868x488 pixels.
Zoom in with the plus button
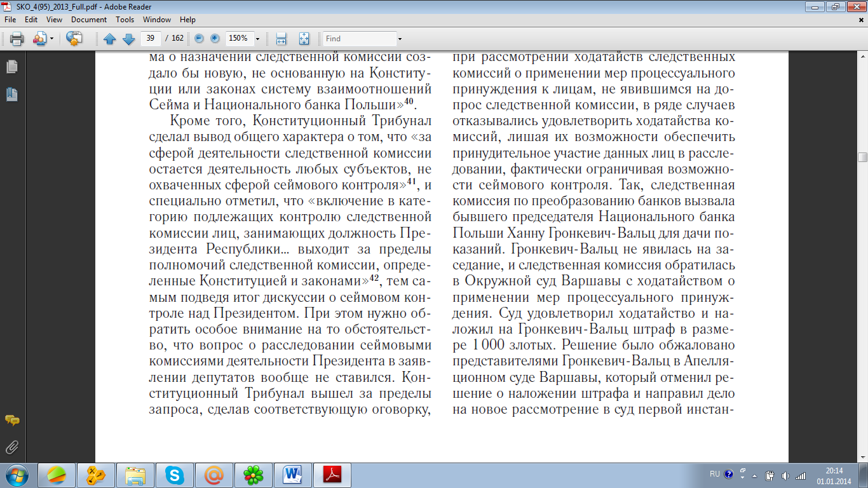click(215, 38)
